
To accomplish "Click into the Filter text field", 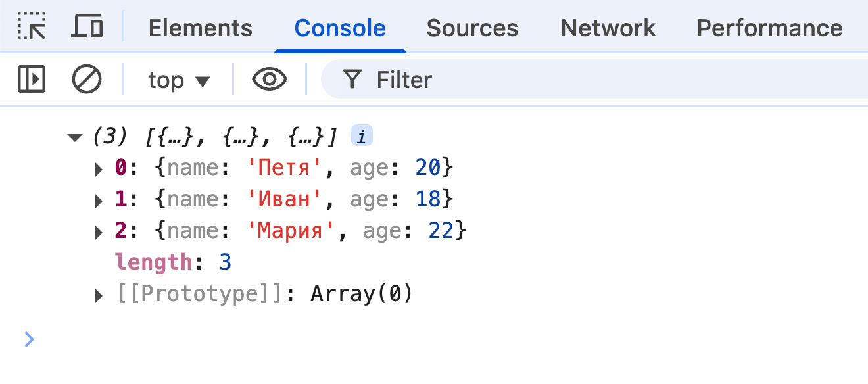I will pos(592,80).
